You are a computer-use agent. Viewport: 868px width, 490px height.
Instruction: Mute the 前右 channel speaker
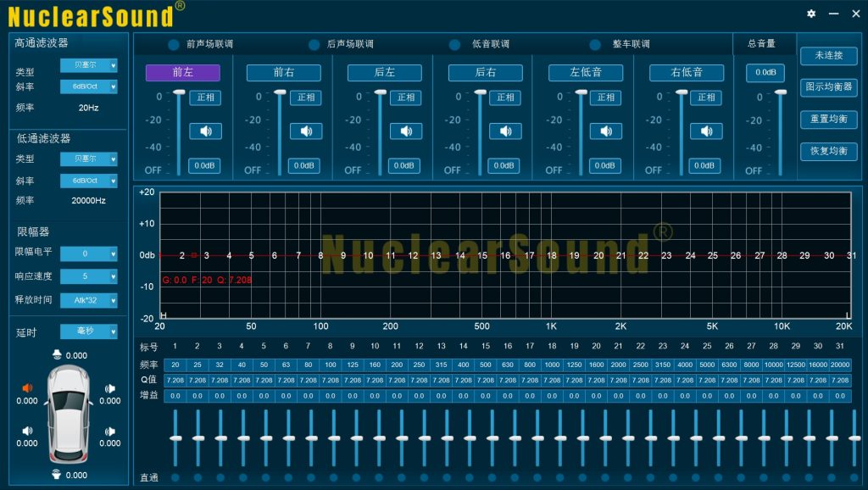tap(306, 131)
